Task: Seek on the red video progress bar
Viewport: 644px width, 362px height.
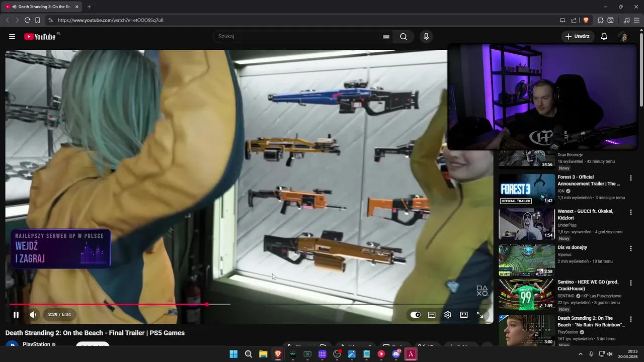Action: pos(108,304)
